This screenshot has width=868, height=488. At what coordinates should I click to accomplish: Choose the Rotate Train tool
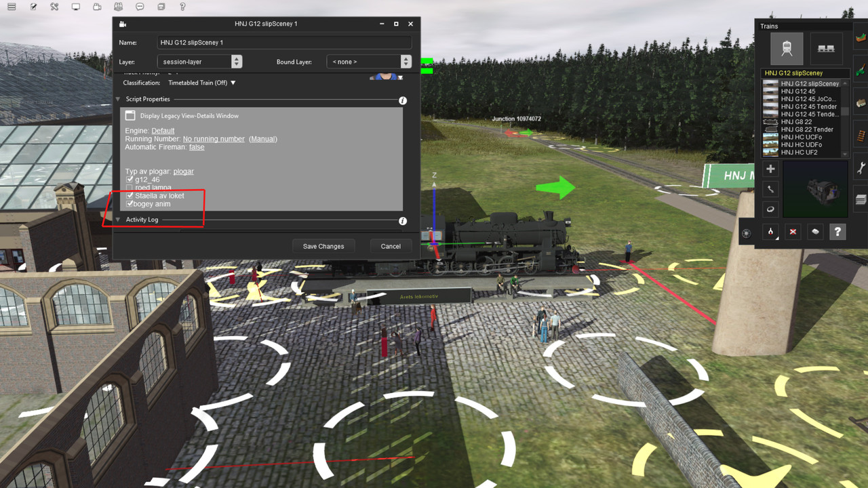[770, 209]
